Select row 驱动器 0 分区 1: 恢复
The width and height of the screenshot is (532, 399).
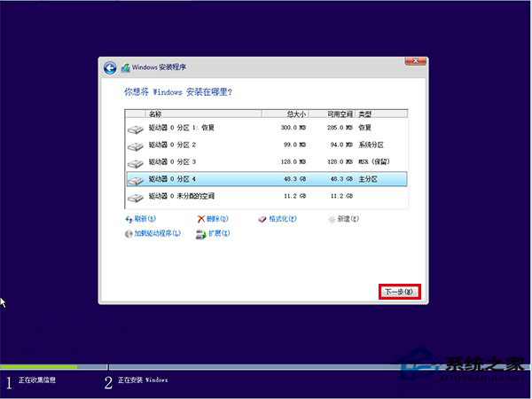tap(266, 128)
